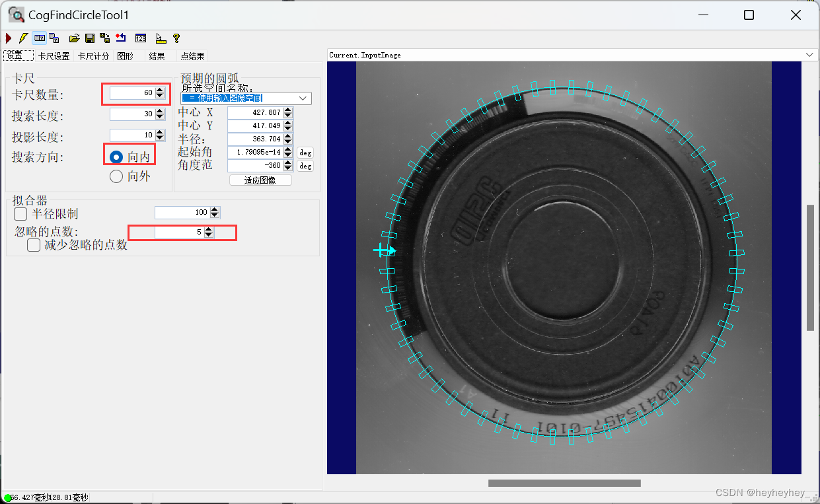Toggle the image display pane icon
Screen dimensions: 820x504
coord(38,38)
